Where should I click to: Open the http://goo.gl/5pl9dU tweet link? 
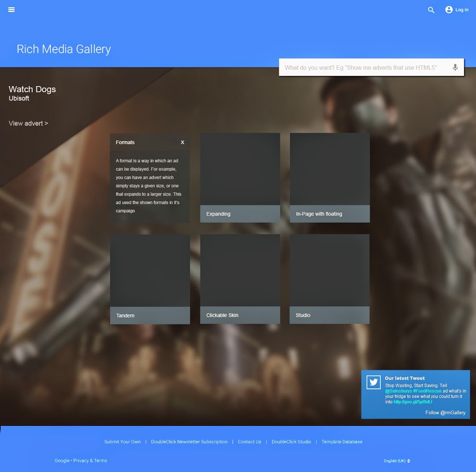(x=413, y=402)
